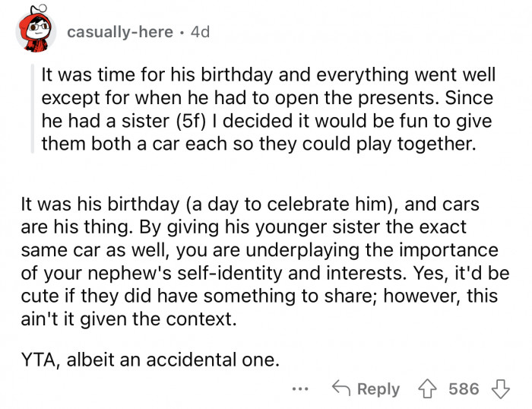Click the 586 vote count
This screenshot has width=532, height=409.
pyautogui.click(x=464, y=389)
